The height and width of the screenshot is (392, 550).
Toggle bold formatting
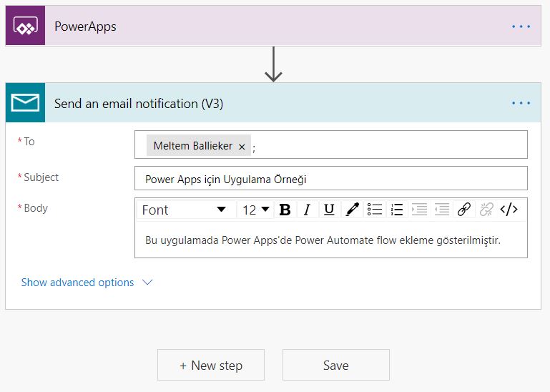tap(285, 210)
